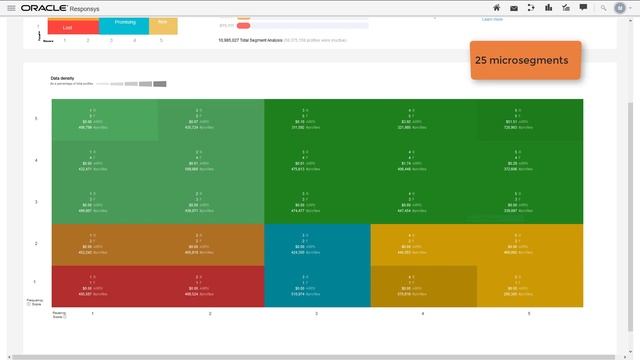Click the second-lightest Data density swatch

(117, 84)
